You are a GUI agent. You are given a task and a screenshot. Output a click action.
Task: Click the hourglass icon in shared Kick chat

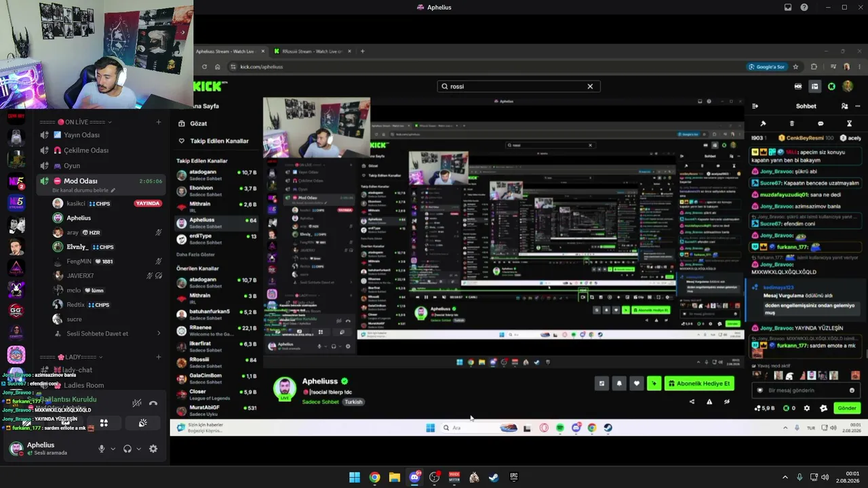click(849, 123)
